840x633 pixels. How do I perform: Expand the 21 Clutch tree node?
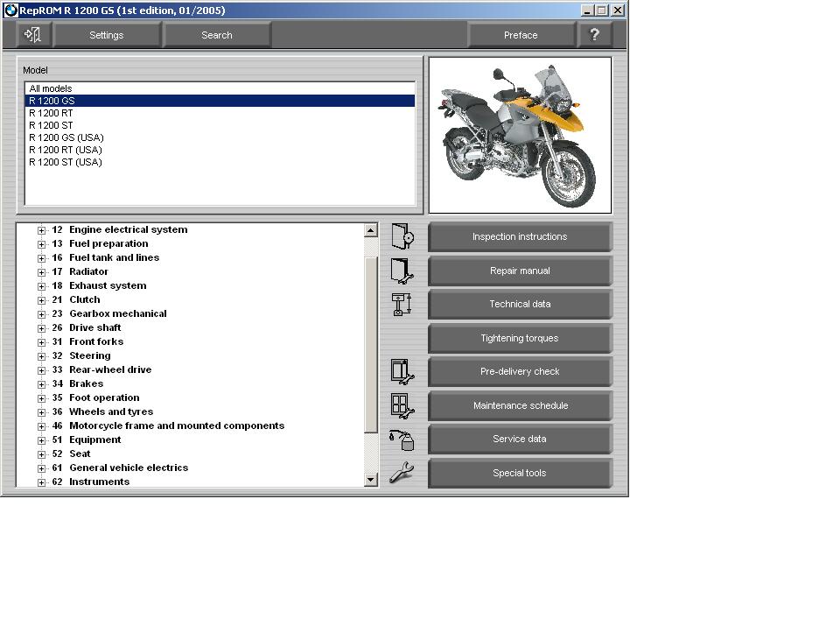click(41, 300)
